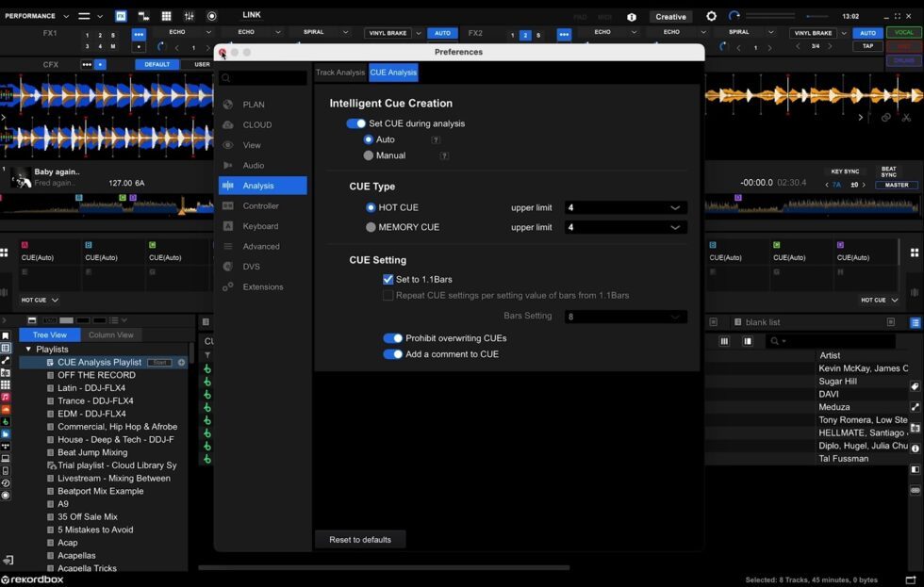Select the CUE Analysis Playlist
The width and height of the screenshot is (924, 587).
coord(98,361)
